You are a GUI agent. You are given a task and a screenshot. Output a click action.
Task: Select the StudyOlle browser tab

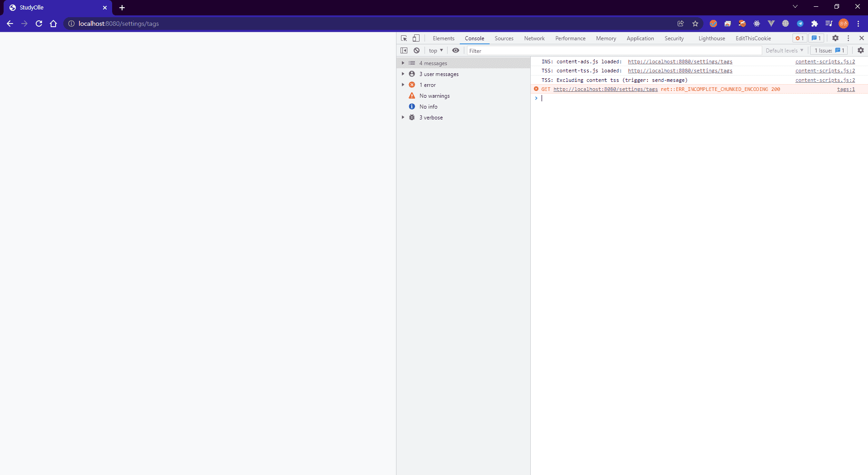click(x=58, y=8)
